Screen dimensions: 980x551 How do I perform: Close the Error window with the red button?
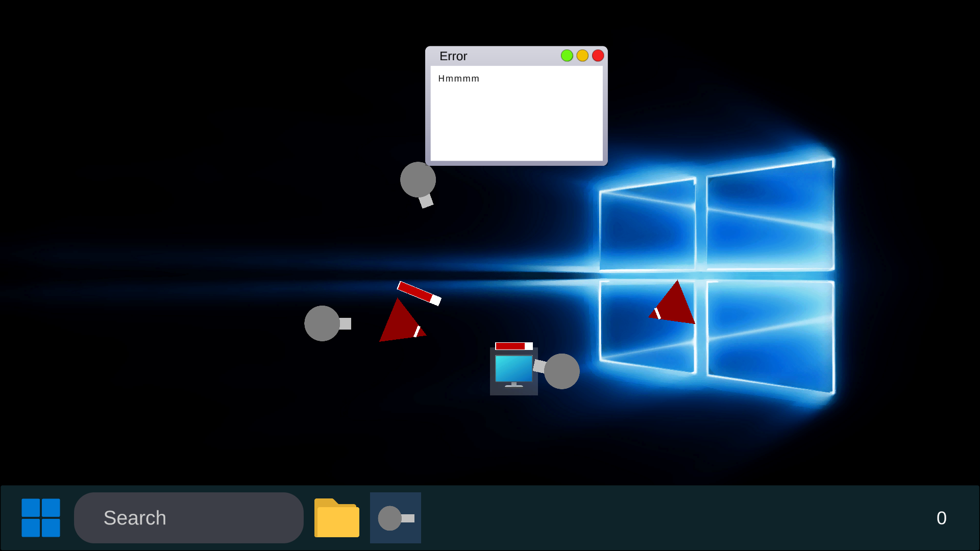coord(598,56)
